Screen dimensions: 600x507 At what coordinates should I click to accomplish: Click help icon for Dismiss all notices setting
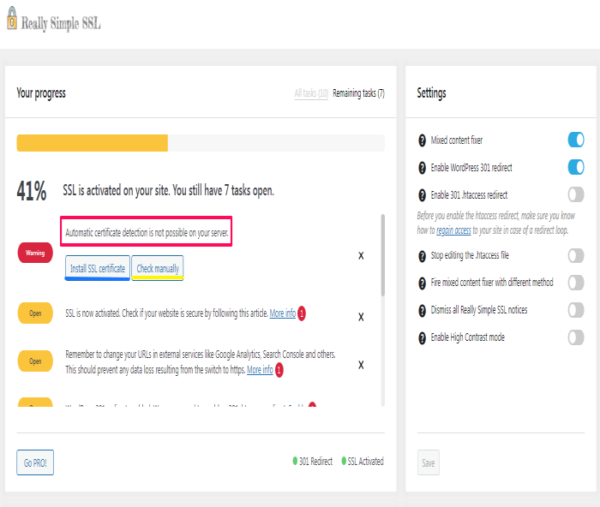point(420,310)
